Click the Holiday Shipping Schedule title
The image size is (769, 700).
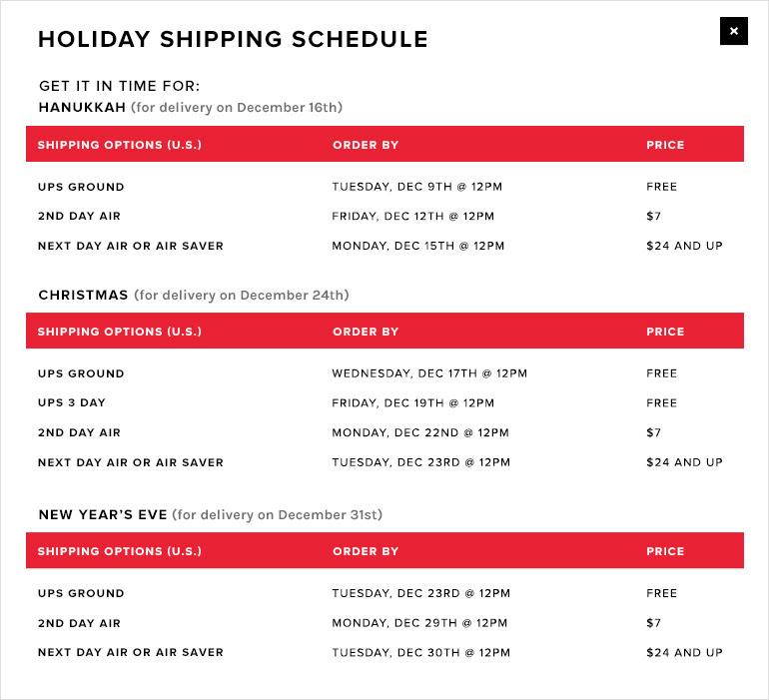point(233,39)
